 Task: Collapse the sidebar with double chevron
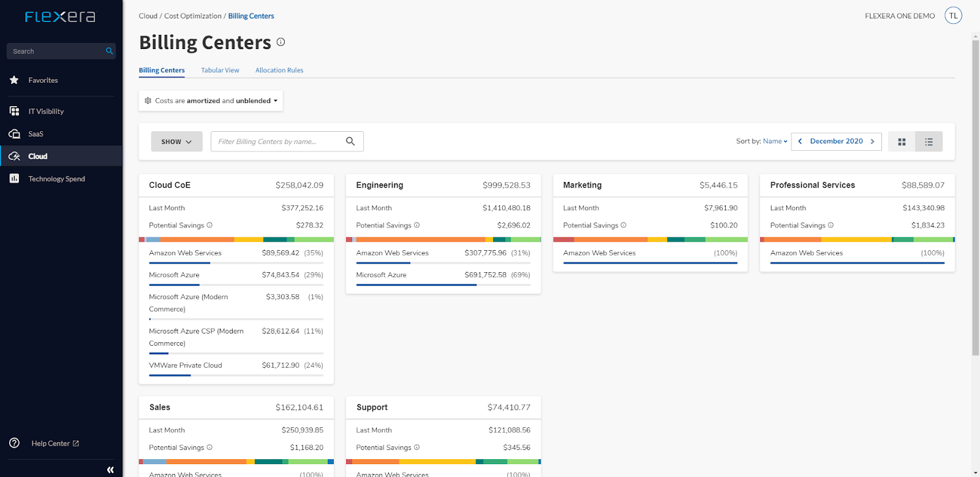click(110, 470)
